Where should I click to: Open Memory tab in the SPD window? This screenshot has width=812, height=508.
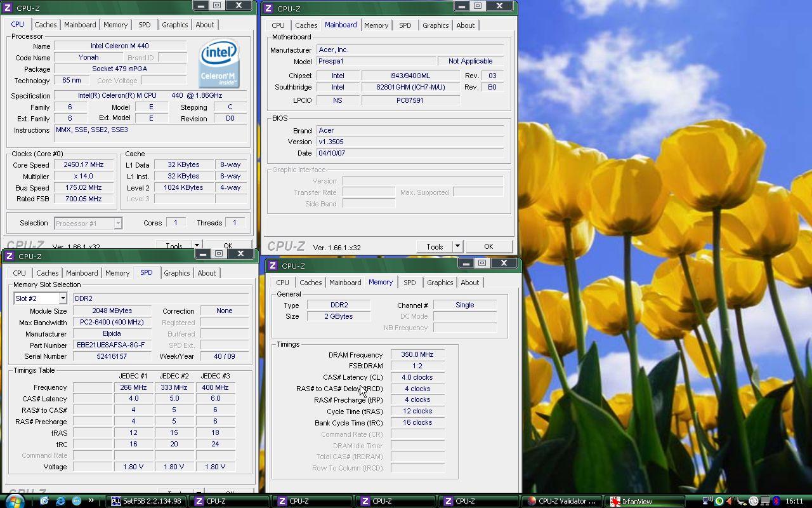[x=117, y=273]
